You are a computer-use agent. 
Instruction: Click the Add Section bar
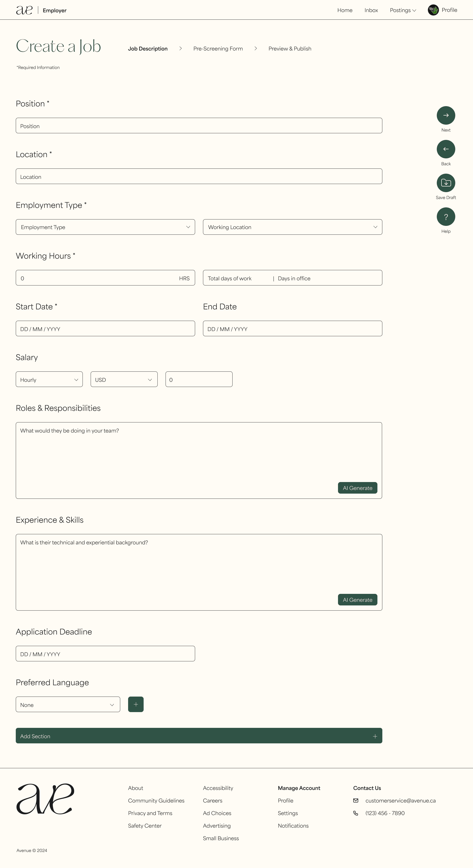click(x=199, y=735)
